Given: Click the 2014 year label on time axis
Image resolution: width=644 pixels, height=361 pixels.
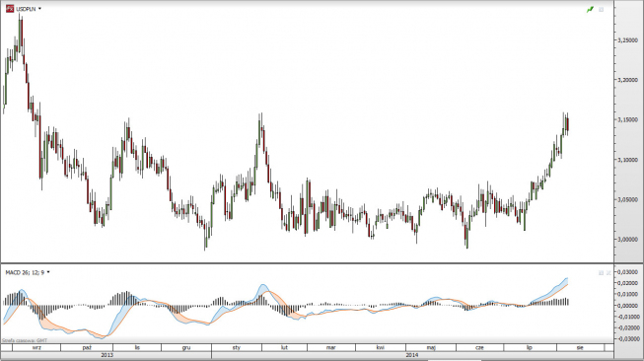Looking at the screenshot, I should (x=412, y=355).
